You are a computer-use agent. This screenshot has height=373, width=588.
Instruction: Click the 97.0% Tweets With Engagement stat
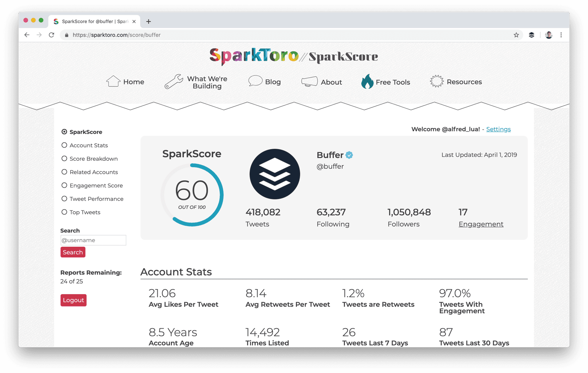(462, 301)
